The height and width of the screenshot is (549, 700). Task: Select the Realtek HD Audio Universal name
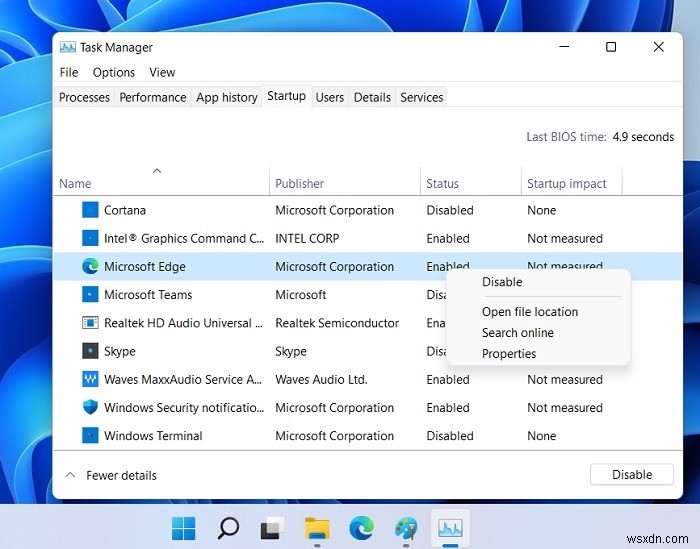183,323
